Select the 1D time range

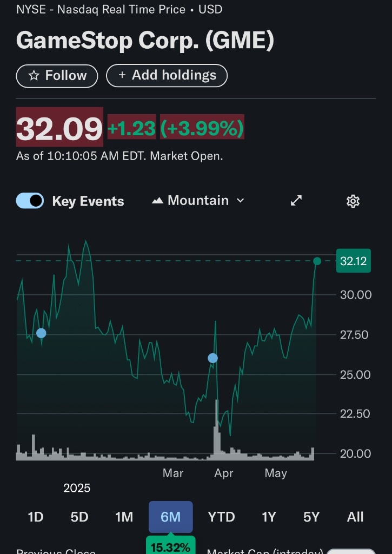coord(35,517)
